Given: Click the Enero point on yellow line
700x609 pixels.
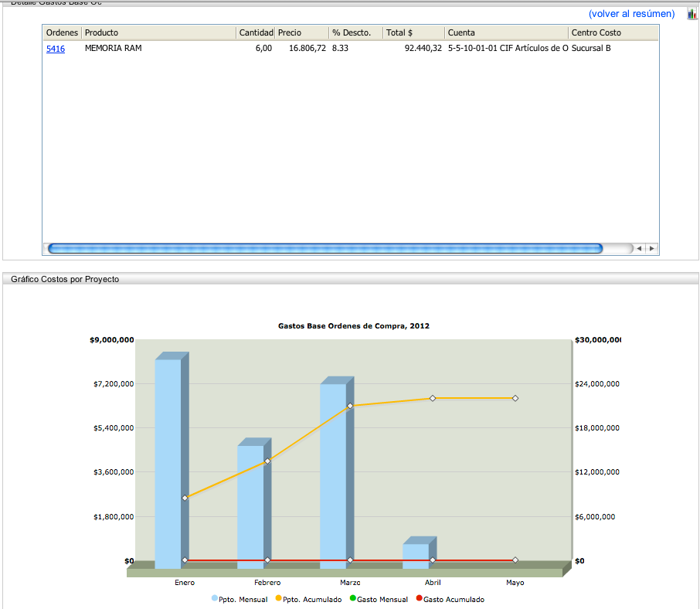Looking at the screenshot, I should click(x=185, y=498).
